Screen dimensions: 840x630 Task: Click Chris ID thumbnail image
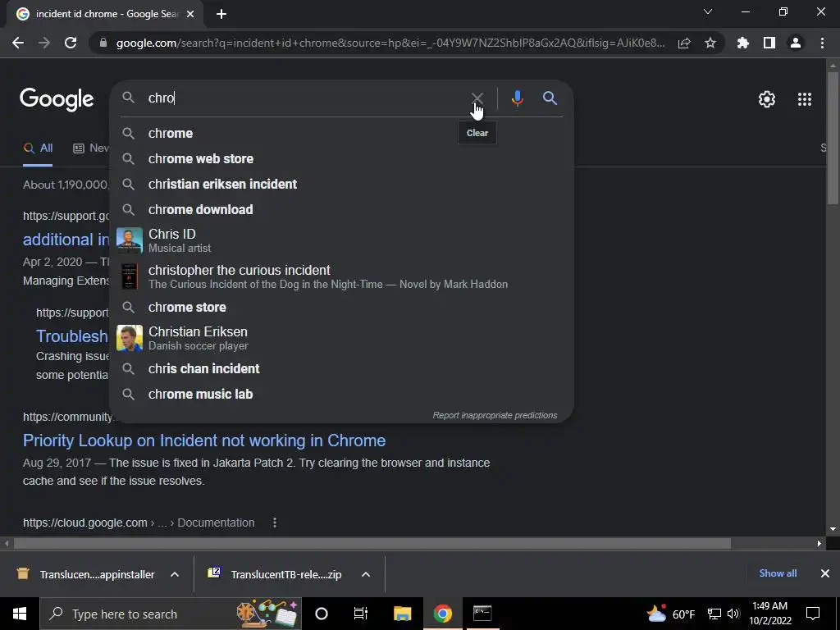pos(130,240)
